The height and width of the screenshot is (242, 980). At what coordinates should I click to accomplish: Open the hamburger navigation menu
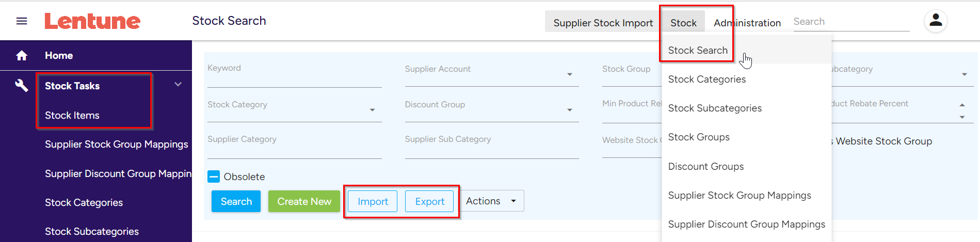pos(22,21)
